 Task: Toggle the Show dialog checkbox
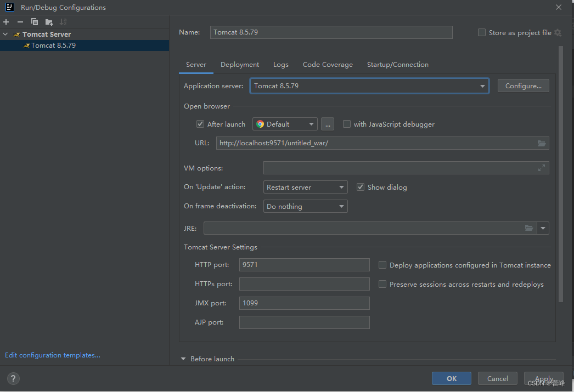361,187
